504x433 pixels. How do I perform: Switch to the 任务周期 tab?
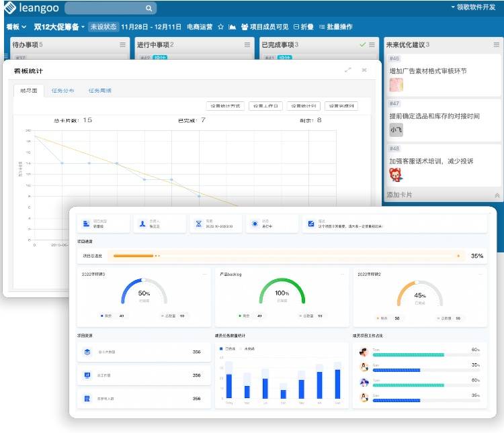(99, 91)
